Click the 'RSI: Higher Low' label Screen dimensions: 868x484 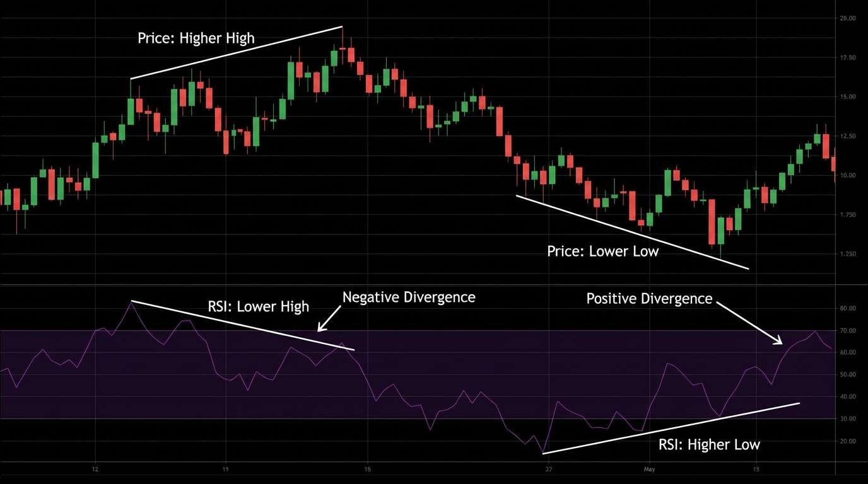tap(710, 444)
